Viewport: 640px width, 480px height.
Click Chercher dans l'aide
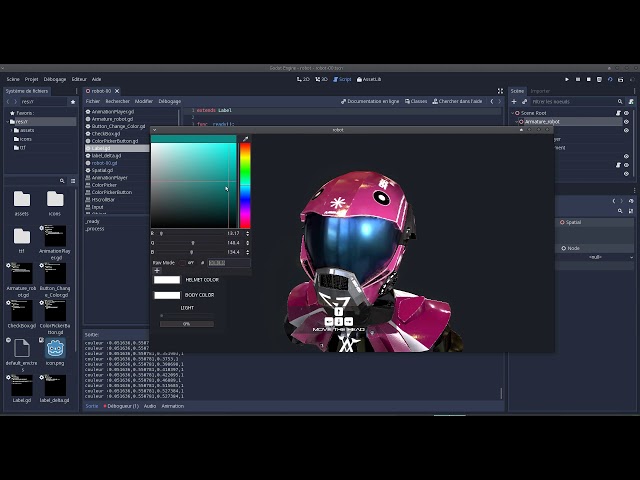click(457, 101)
